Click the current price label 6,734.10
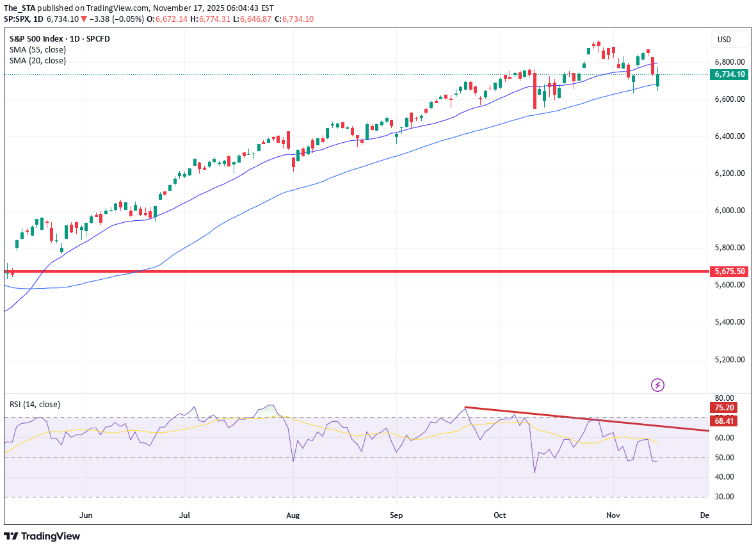Viewport: 756px width, 548px height. (729, 74)
